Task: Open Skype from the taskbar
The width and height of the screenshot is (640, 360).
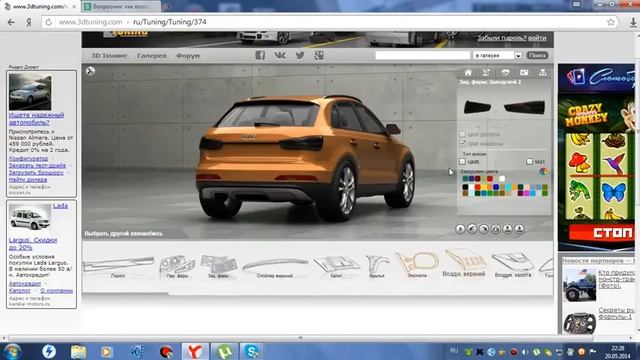Action: pos(251,351)
